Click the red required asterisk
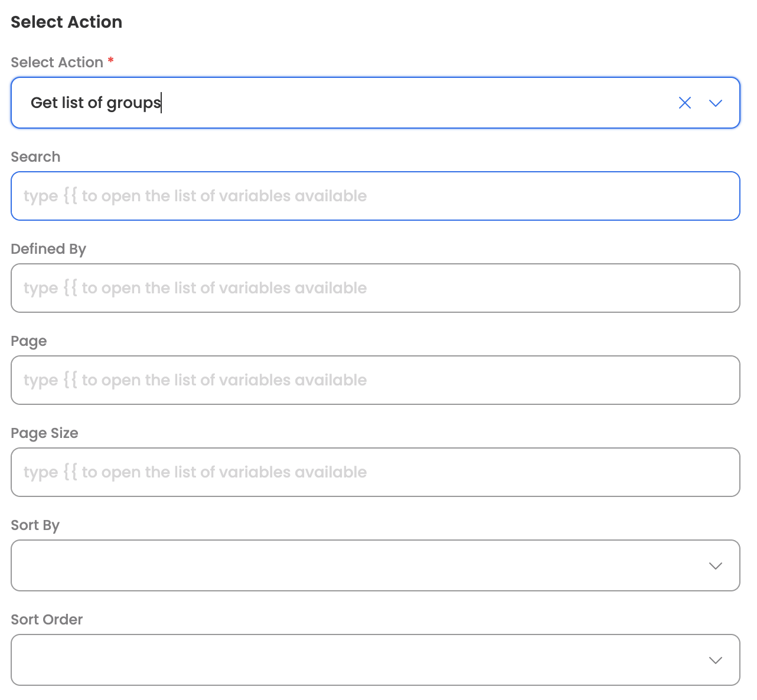This screenshot has height=700, width=757. click(x=110, y=60)
